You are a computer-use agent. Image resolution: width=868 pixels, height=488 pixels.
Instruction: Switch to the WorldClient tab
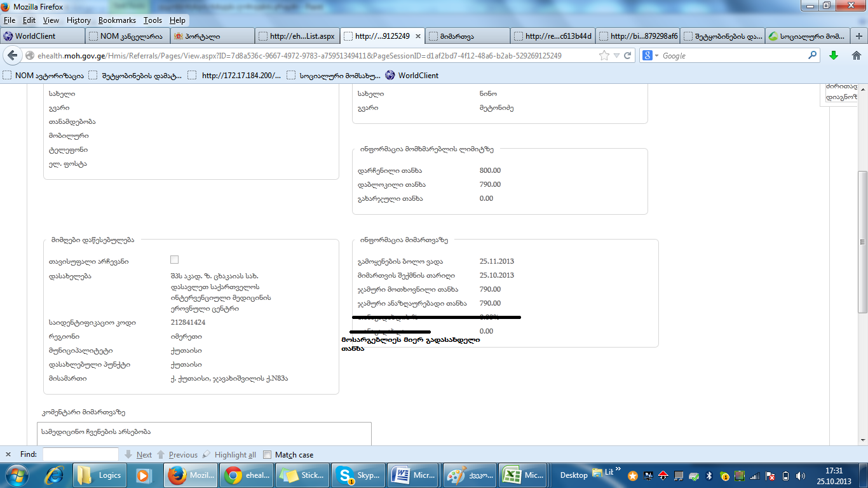(x=41, y=36)
